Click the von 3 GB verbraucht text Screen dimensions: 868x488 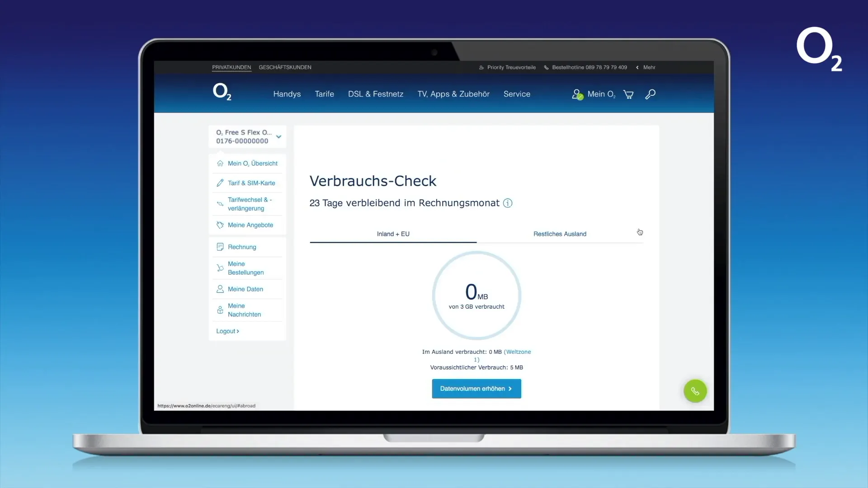point(476,307)
